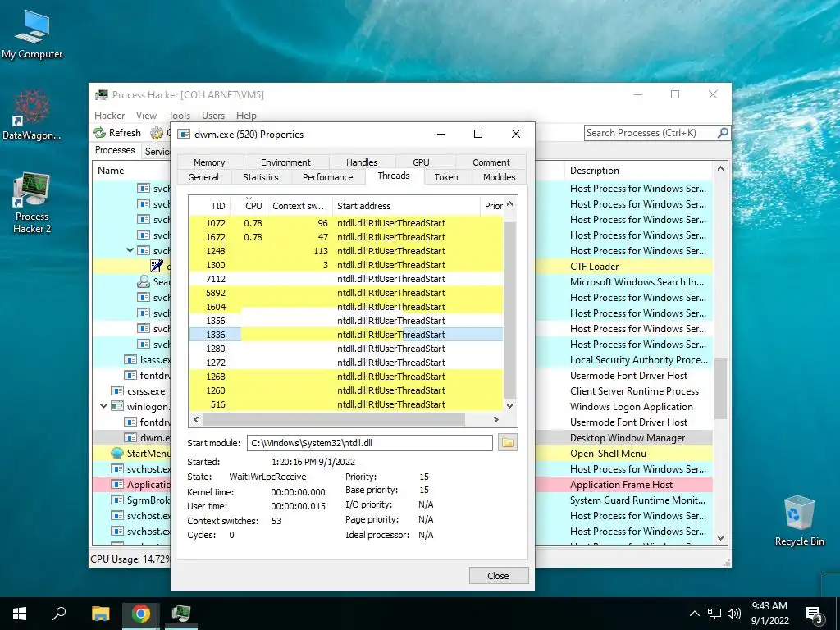
Task: Open the Help menu
Action: [246, 115]
